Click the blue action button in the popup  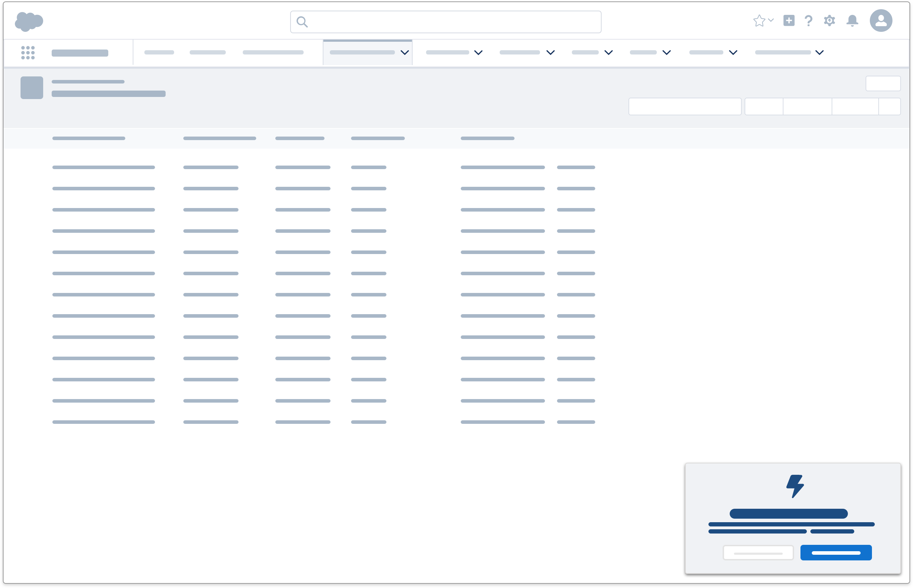coord(836,552)
